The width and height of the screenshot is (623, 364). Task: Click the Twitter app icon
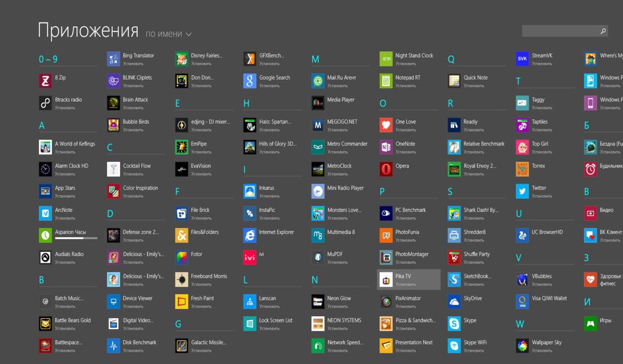[522, 191]
